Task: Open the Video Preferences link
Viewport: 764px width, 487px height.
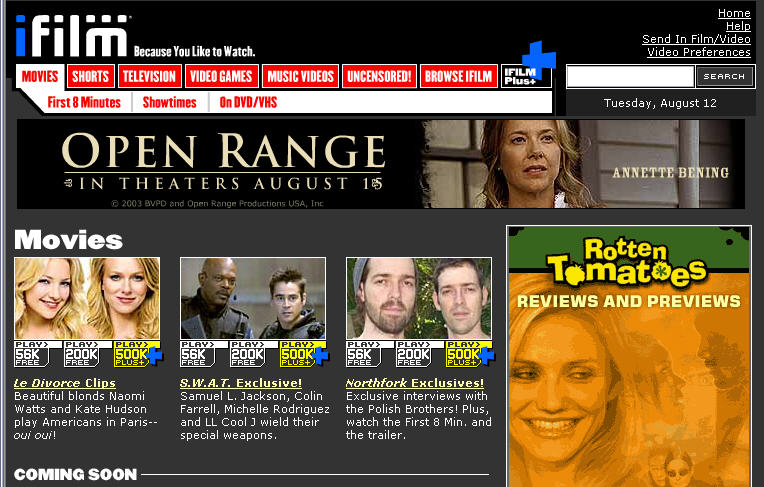Action: point(698,52)
